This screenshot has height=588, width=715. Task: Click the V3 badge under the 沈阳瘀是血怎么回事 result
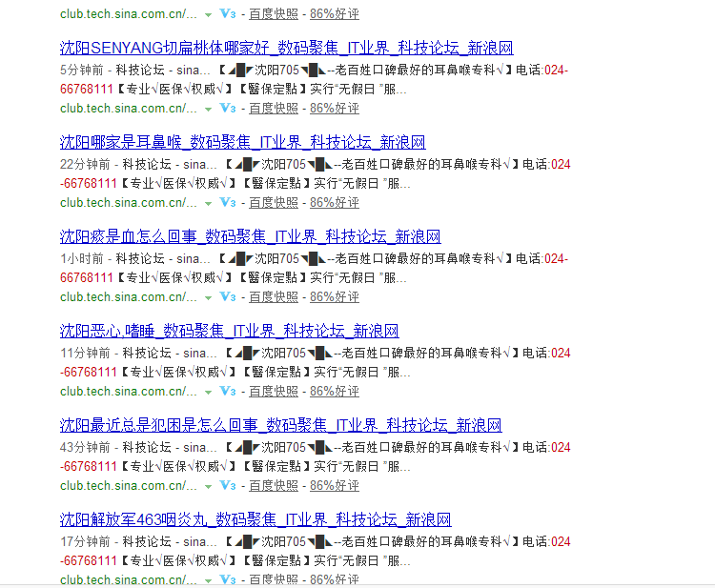(228, 296)
